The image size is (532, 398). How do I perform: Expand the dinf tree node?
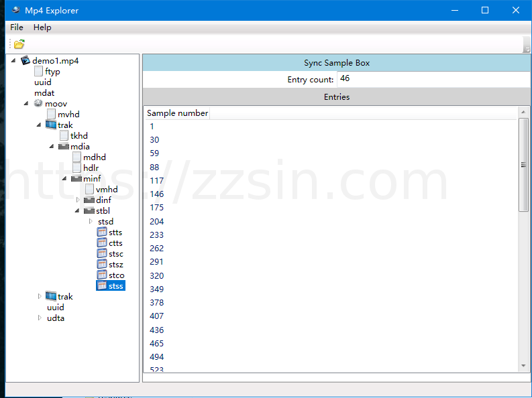[x=78, y=200]
